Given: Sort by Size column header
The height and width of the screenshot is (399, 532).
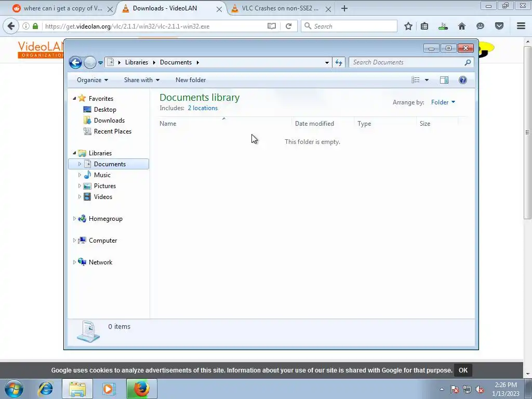Looking at the screenshot, I should point(437,124).
